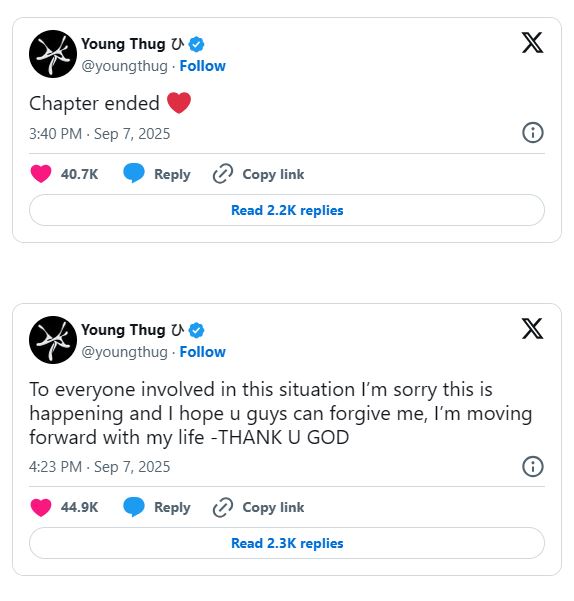Open the info icon beside 4:23 PM timestamp
This screenshot has height=601, width=574.
533,466
